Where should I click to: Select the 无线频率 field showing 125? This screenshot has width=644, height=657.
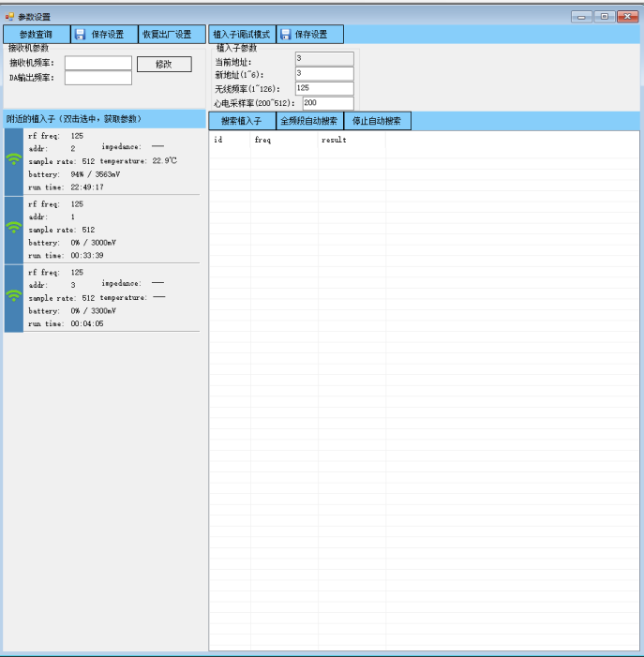tap(324, 88)
